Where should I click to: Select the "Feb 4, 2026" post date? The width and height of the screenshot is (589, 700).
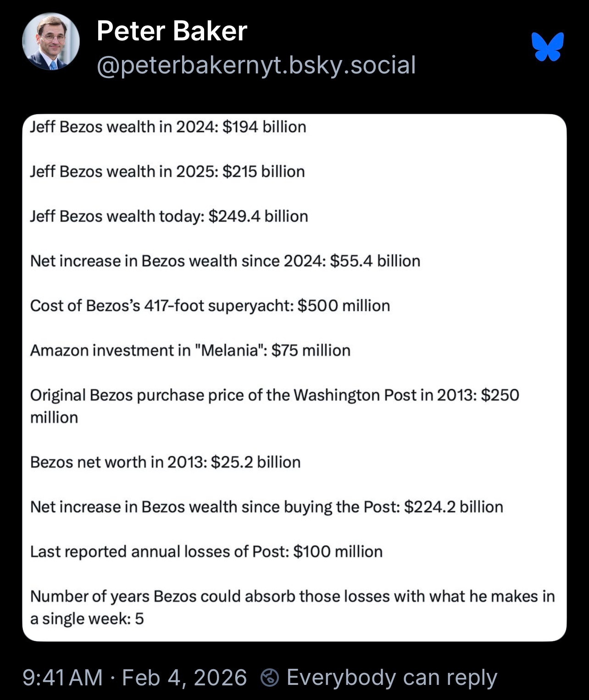[x=184, y=678]
